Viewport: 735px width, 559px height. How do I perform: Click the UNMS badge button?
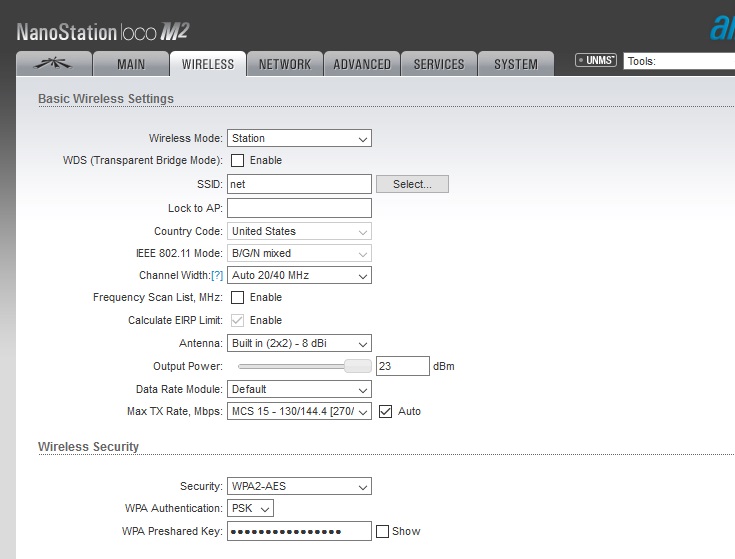click(x=596, y=60)
